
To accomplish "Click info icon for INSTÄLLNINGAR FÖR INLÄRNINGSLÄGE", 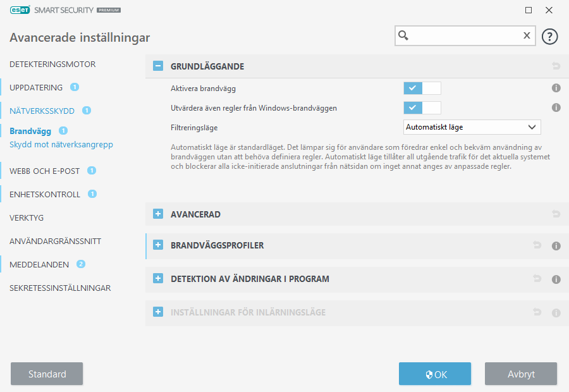I will (556, 313).
